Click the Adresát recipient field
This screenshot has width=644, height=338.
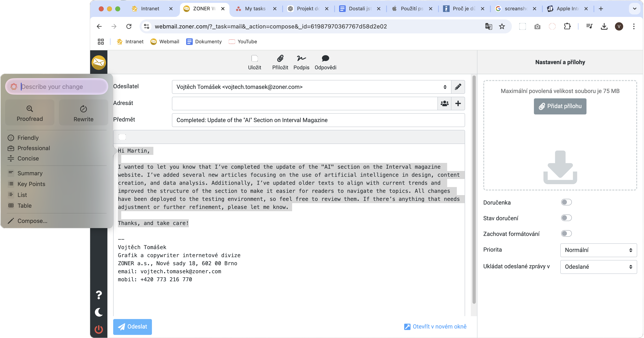[x=304, y=103]
